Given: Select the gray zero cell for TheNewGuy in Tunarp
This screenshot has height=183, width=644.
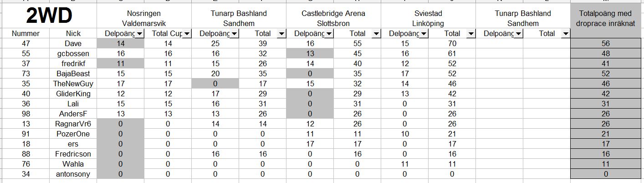Looking at the screenshot, I should pyautogui.click(x=215, y=84).
